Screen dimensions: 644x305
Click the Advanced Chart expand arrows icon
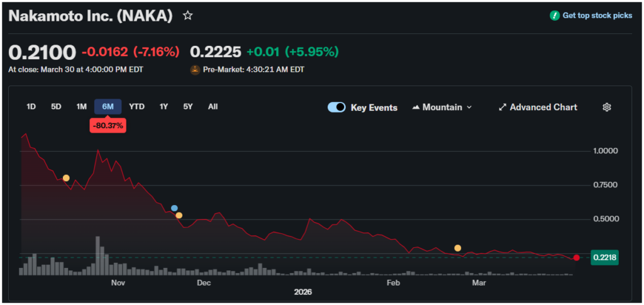[x=502, y=107]
